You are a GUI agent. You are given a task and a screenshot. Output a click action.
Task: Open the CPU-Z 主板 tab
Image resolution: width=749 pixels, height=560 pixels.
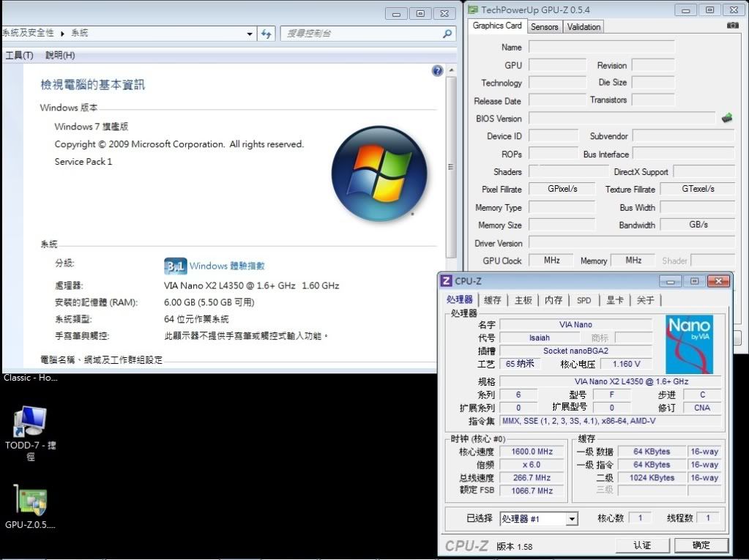click(523, 300)
